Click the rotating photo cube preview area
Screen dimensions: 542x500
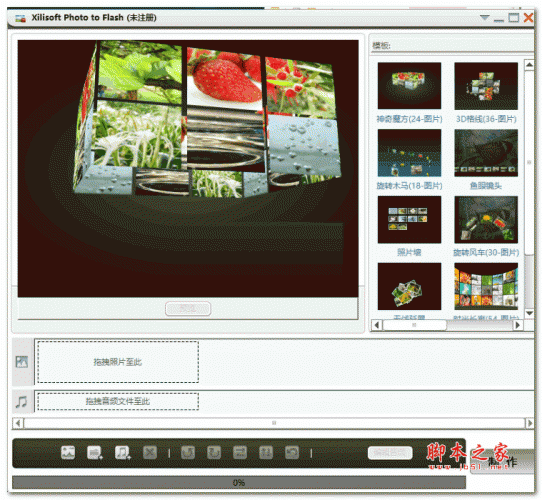[188, 168]
